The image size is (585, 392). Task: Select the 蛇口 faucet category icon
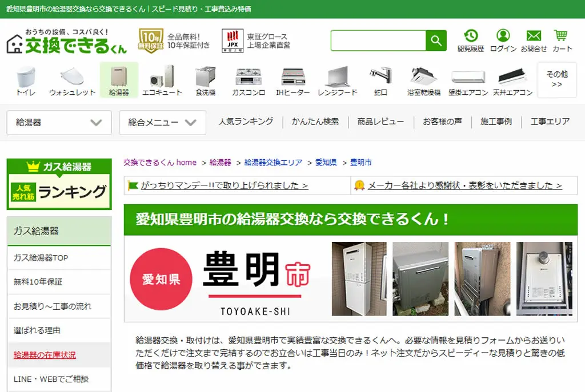380,81
